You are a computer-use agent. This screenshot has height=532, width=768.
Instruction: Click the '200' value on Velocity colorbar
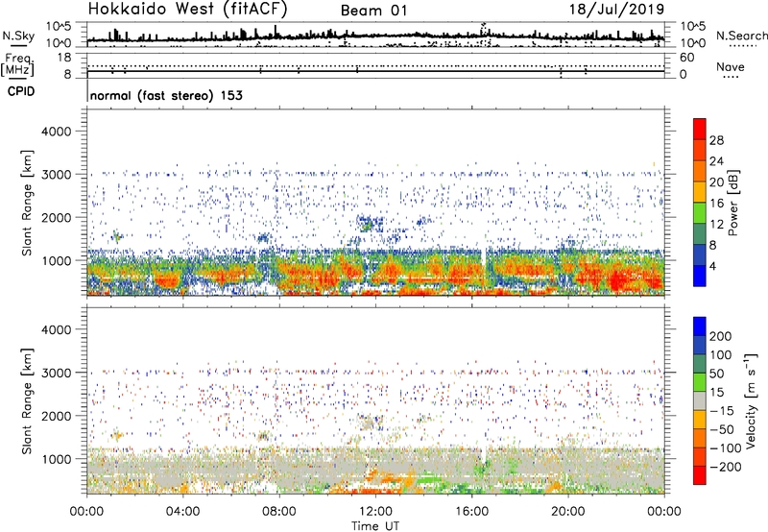[x=721, y=336]
